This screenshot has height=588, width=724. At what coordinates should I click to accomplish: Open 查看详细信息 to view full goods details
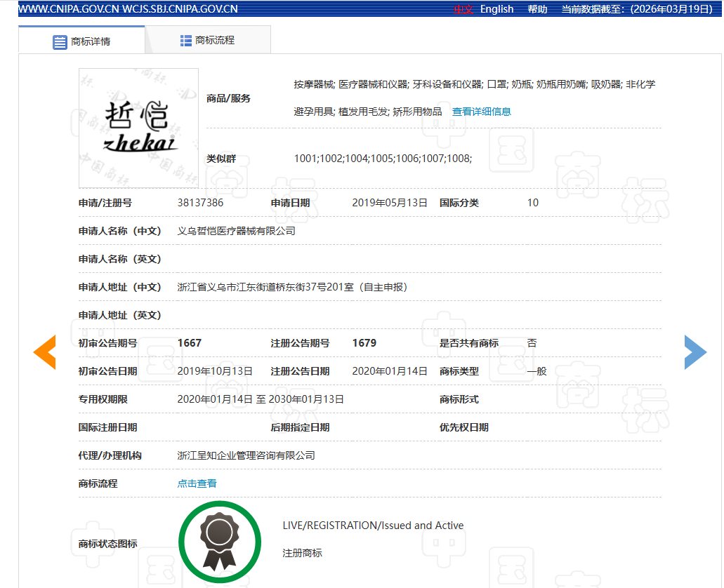481,111
